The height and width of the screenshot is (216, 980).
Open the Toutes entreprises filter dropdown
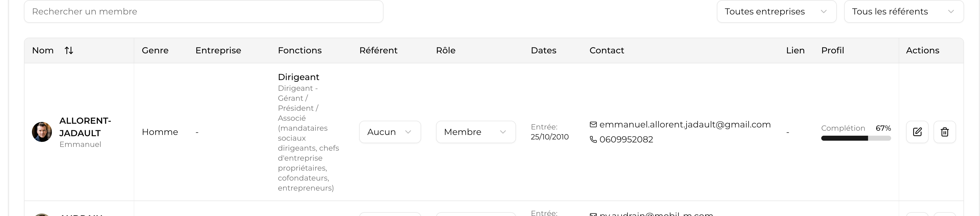point(776,11)
